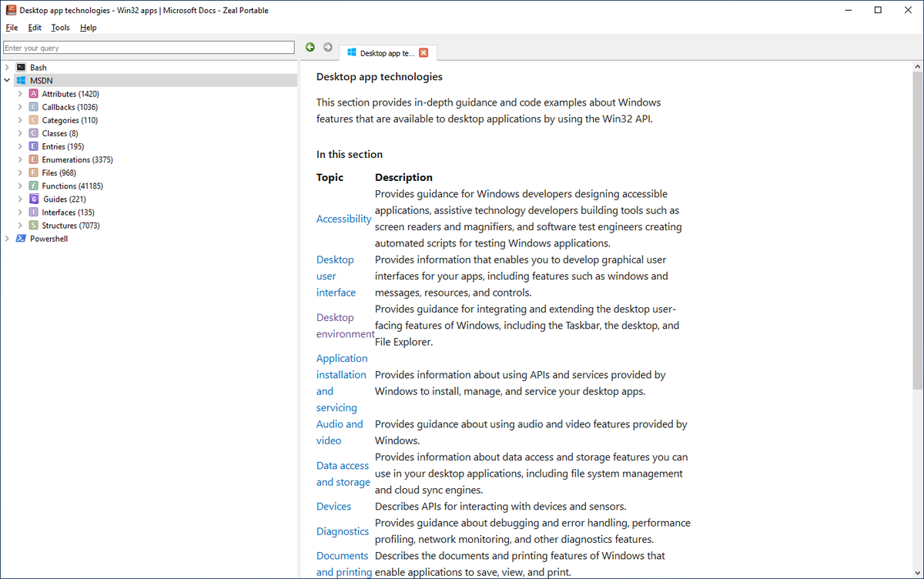The image size is (924, 579).
Task: Open the Audio and video link
Action: click(340, 432)
